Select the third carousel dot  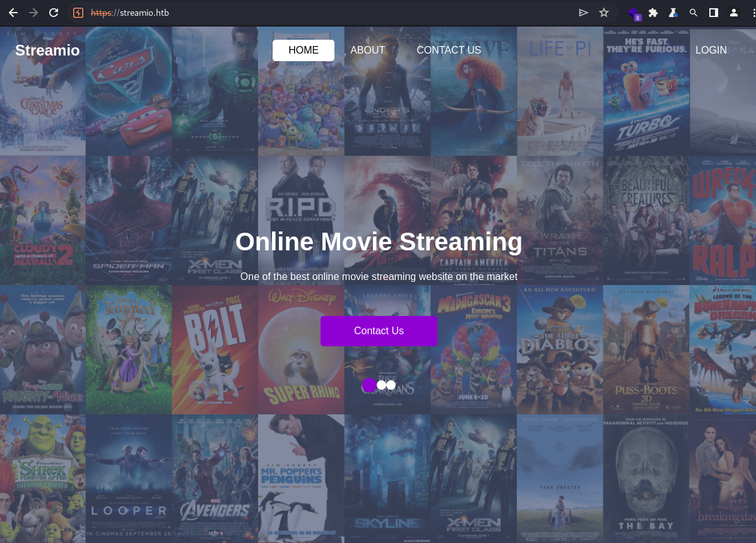coord(391,385)
